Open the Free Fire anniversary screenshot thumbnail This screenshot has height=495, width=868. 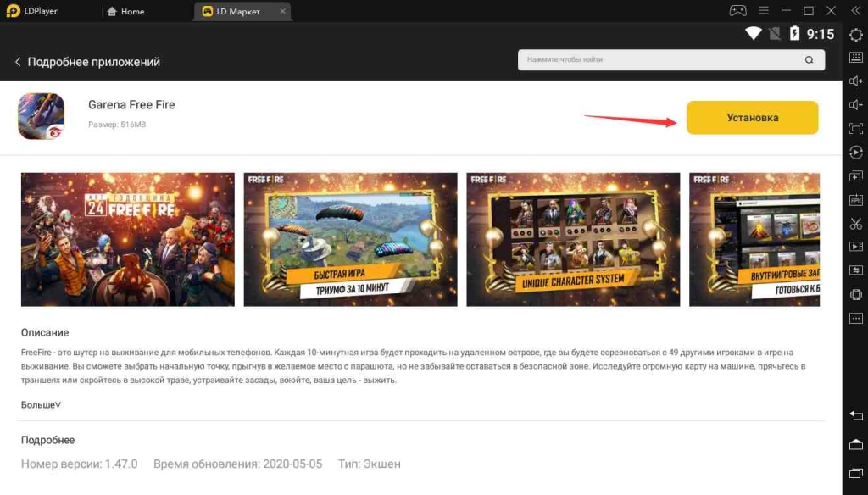pos(127,239)
